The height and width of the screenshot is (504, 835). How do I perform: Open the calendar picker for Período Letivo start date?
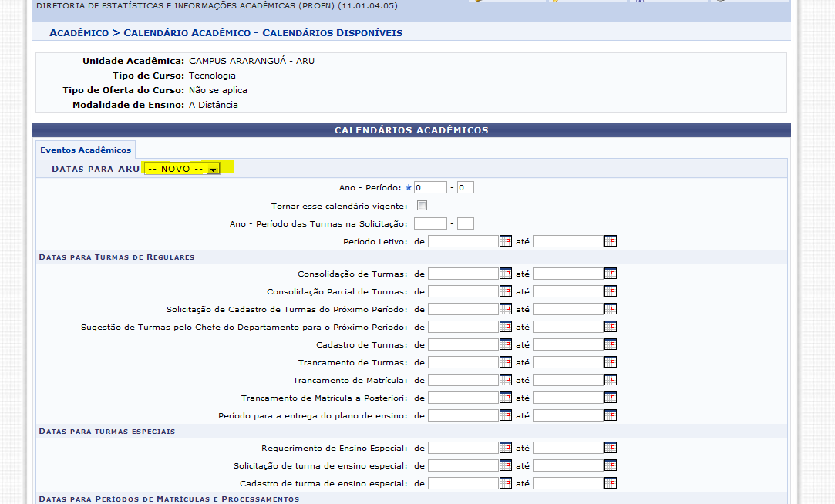coord(506,240)
